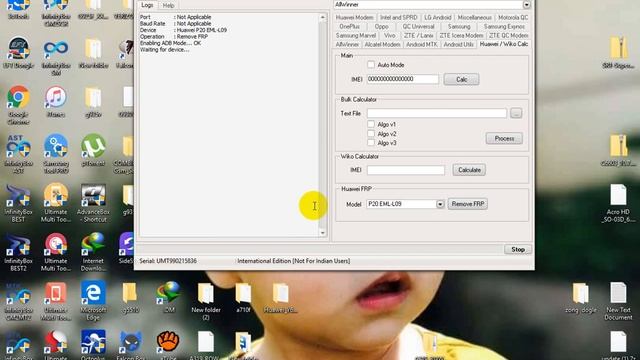The height and width of the screenshot is (360, 640).
Task: Click the Wiko Calculate button
Action: [469, 170]
